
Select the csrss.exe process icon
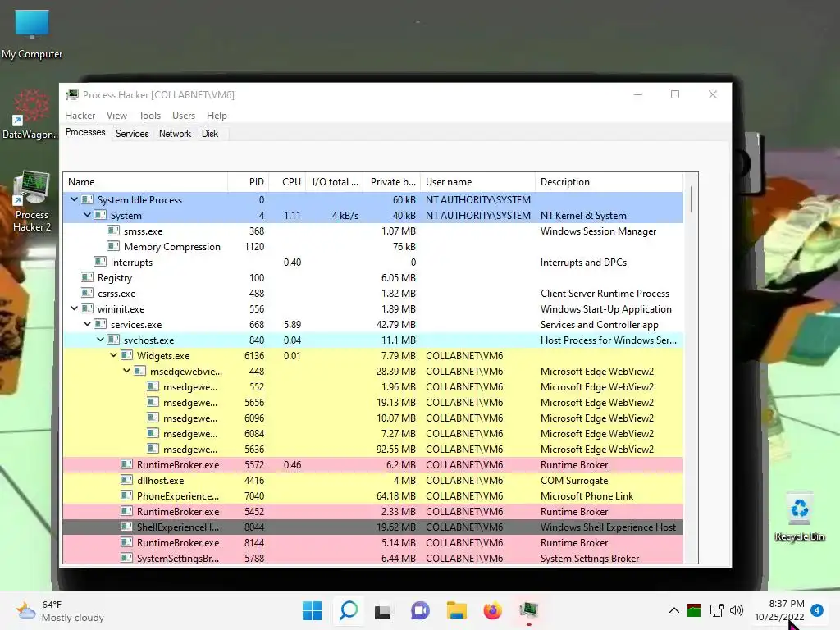[87, 293]
